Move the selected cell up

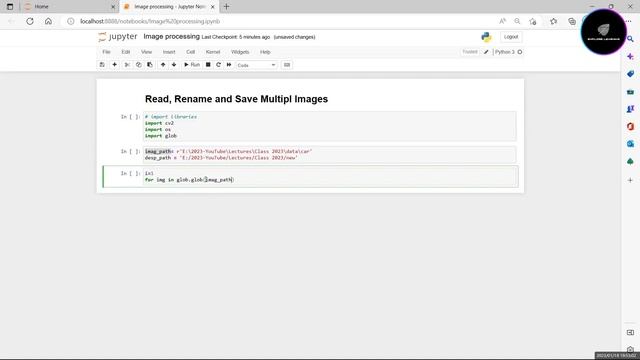163,65
